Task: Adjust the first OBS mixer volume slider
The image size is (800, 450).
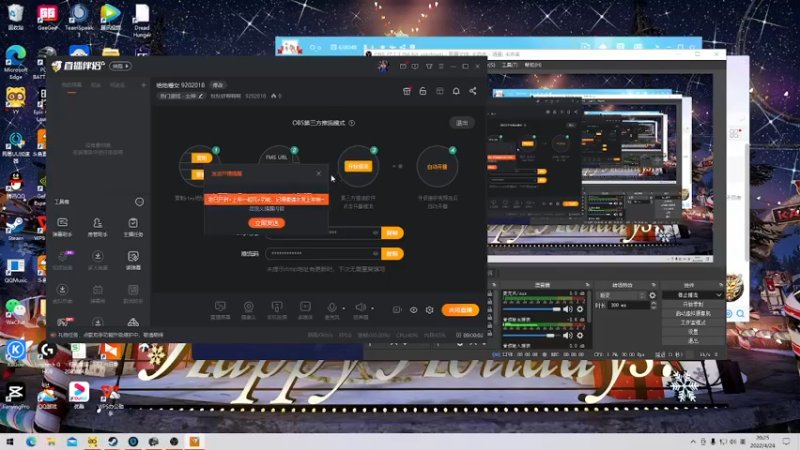Action: [532, 309]
